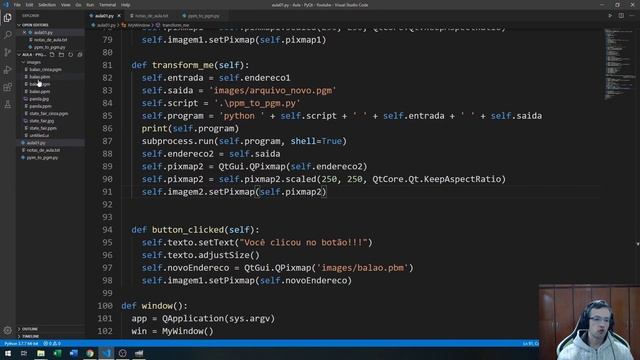Create a new folder in the workspace
640x360 pixels.
(x=61, y=54)
